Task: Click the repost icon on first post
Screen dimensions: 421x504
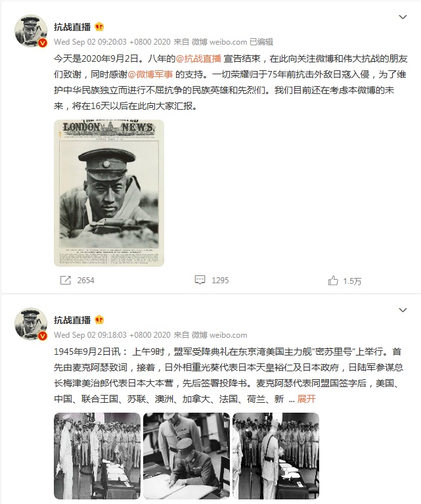Action: (66, 281)
